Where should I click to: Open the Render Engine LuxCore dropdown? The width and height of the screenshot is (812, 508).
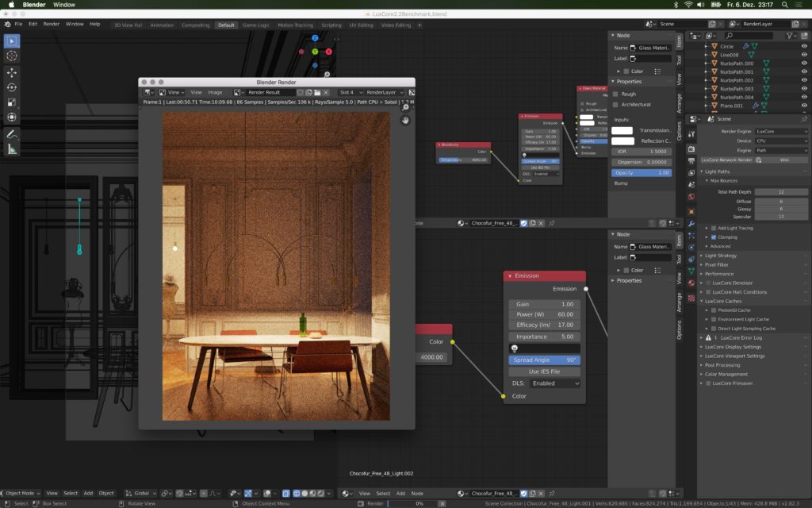pos(781,132)
